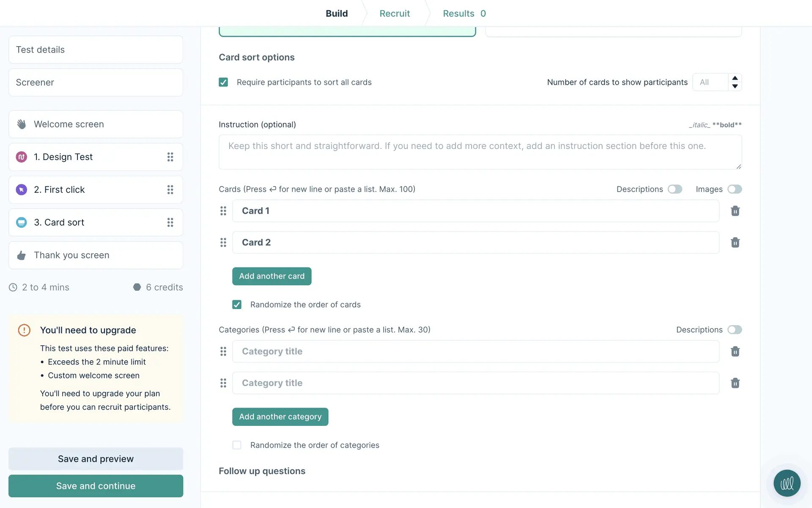Image resolution: width=812 pixels, height=508 pixels.
Task: Uncheck Require participants to sort all cards
Action: tap(223, 82)
